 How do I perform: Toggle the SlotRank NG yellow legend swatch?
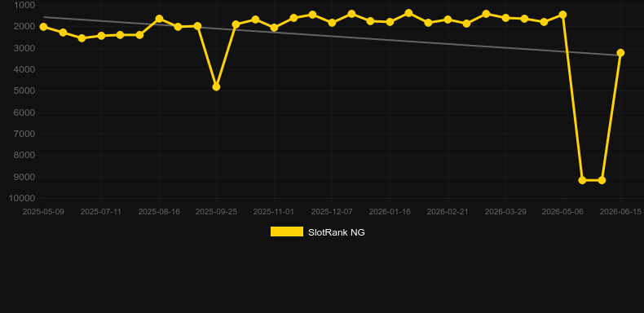tap(287, 231)
